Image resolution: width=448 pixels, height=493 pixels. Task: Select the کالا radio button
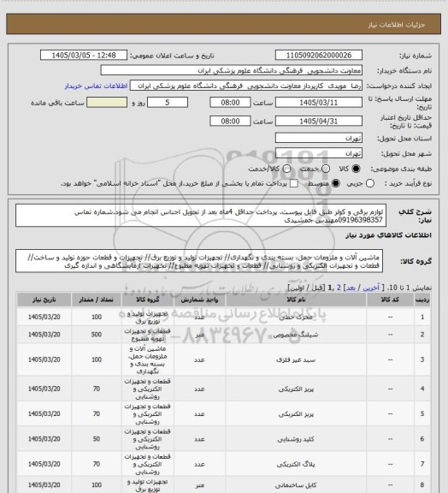[356, 169]
